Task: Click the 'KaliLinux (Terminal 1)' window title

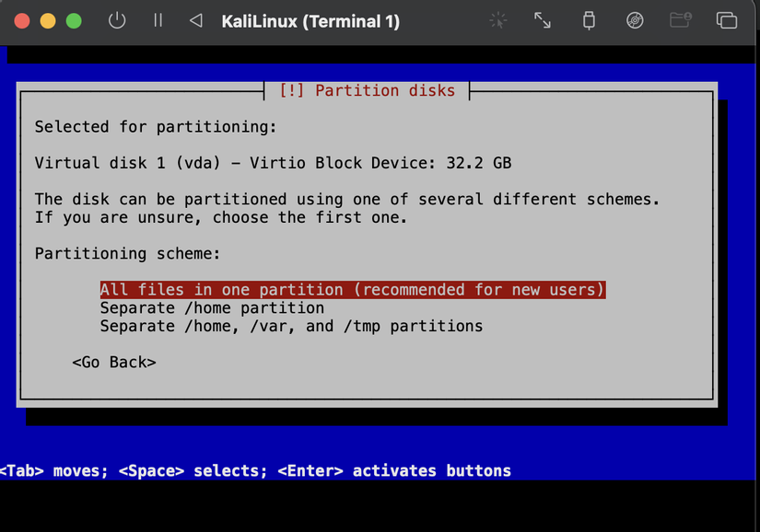Action: pos(310,21)
